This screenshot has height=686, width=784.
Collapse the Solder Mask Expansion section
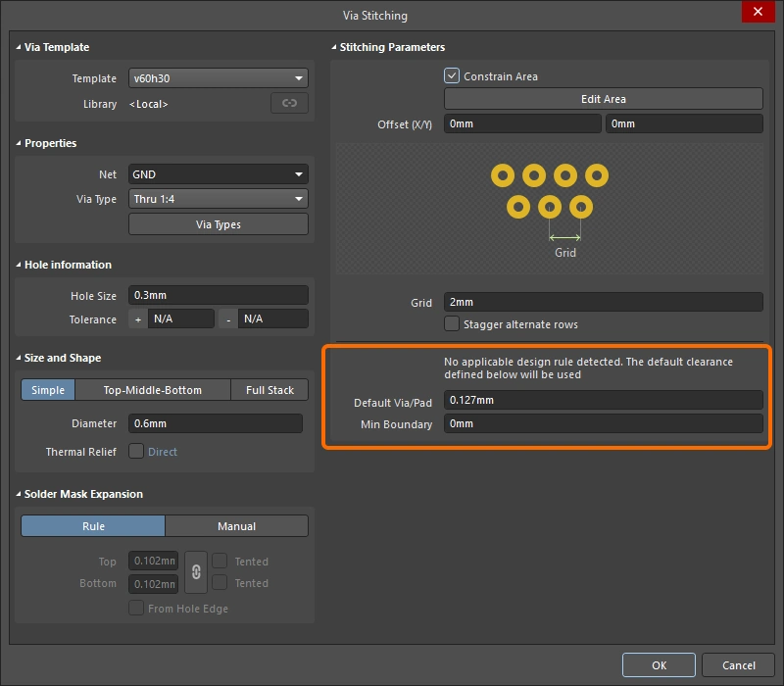click(19, 494)
